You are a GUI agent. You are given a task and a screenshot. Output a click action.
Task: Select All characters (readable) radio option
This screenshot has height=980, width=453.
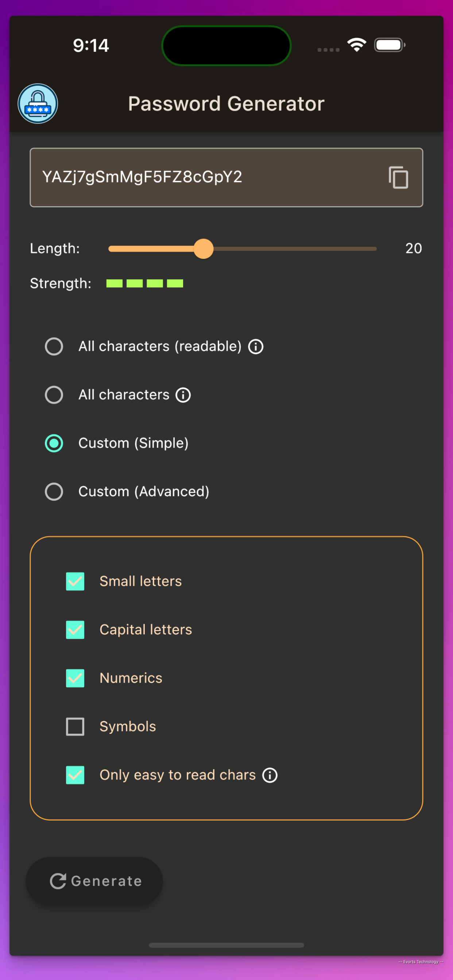tap(54, 347)
